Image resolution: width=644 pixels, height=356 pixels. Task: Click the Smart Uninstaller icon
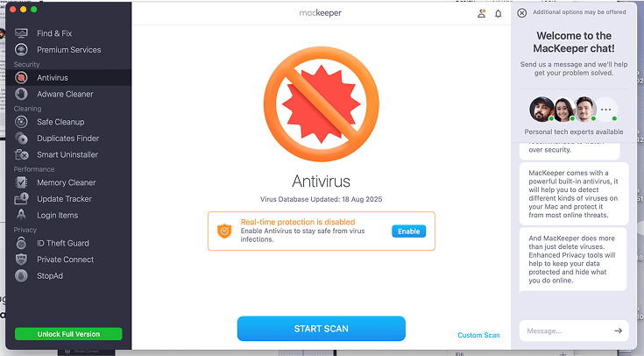click(x=21, y=154)
